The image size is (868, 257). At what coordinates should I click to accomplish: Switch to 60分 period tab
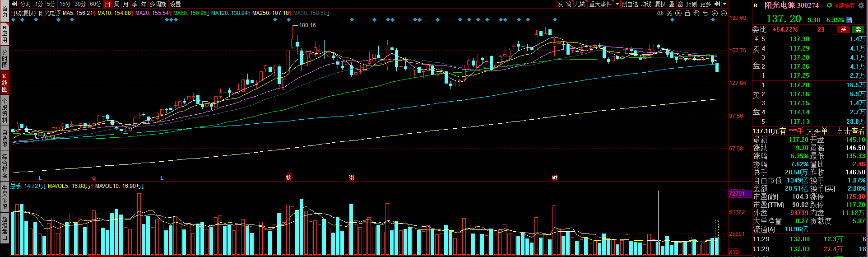point(96,4)
